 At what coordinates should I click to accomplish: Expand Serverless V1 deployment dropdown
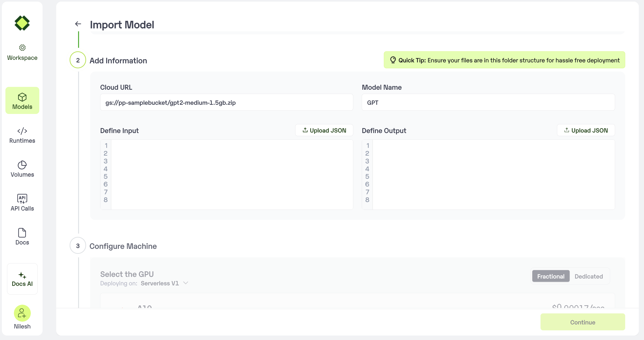point(186,283)
